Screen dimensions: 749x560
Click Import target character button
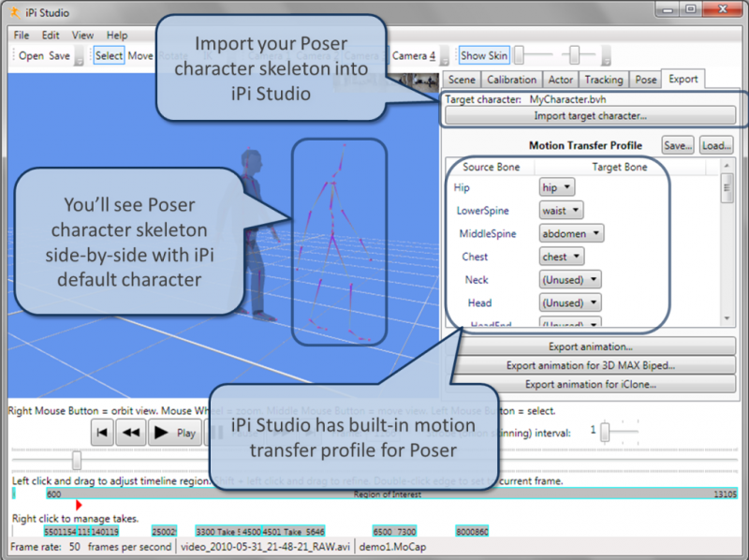tap(591, 115)
